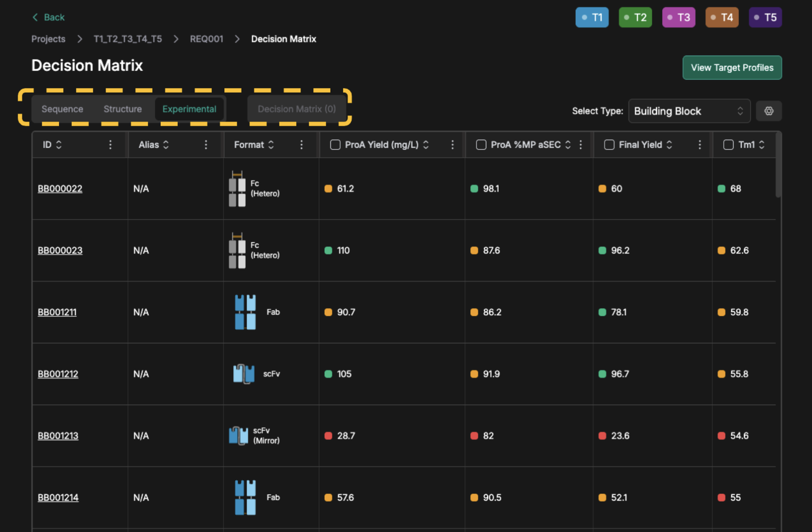Open ProA Yield column options menu

pyautogui.click(x=452, y=145)
